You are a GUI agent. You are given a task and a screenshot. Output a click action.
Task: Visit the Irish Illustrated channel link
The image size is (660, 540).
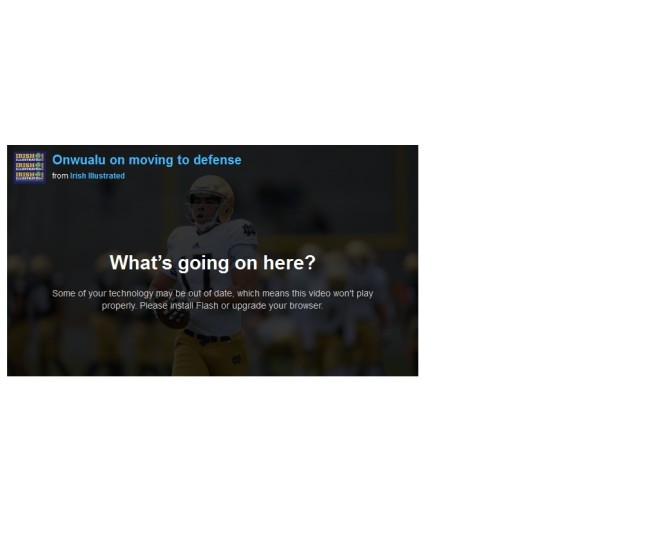(x=97, y=176)
